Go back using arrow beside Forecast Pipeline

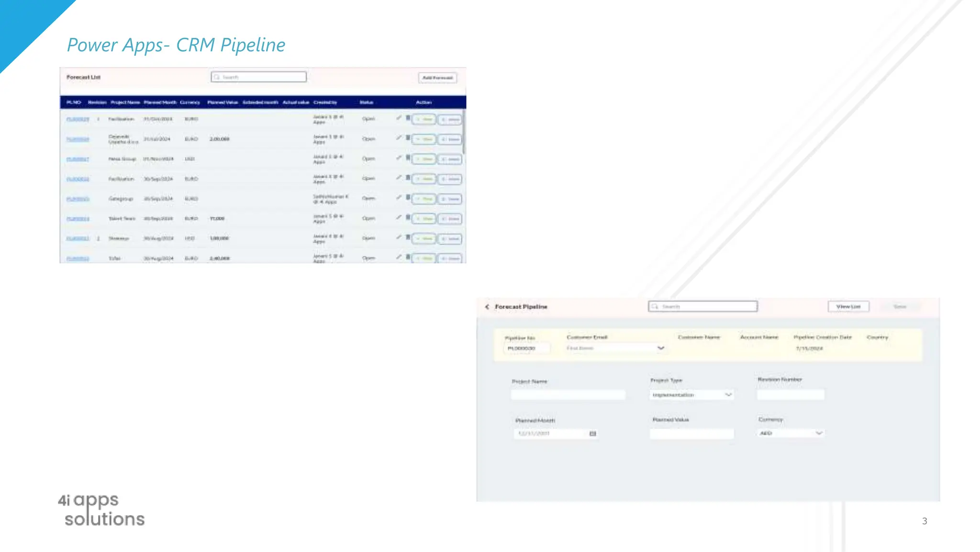click(x=487, y=307)
